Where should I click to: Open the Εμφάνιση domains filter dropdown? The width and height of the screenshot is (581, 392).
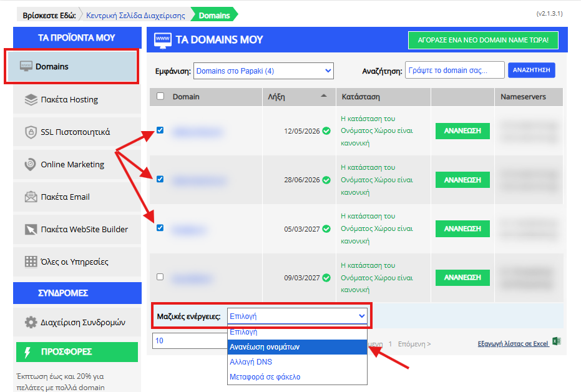263,71
